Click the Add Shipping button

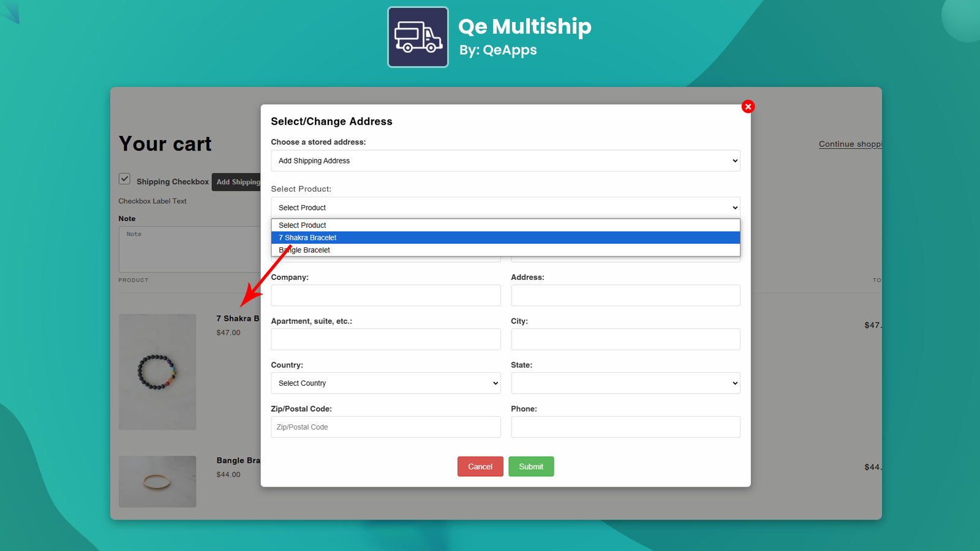click(x=236, y=182)
